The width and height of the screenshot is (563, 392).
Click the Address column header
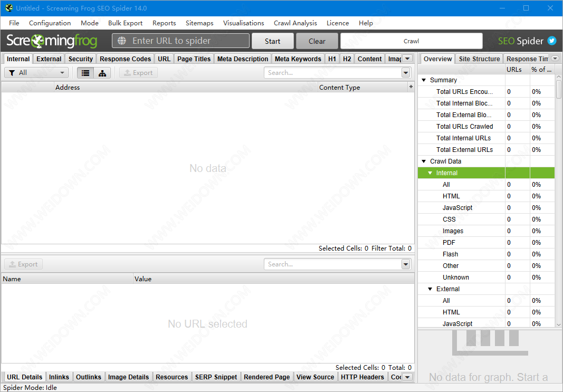click(x=186, y=87)
